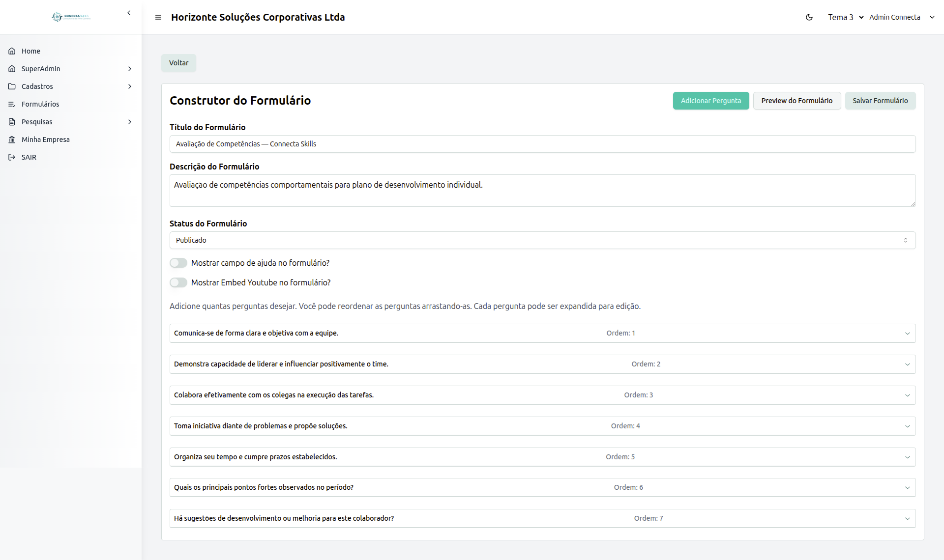Click the Minha Empresa building icon
944x560 pixels.
pyautogui.click(x=12, y=140)
